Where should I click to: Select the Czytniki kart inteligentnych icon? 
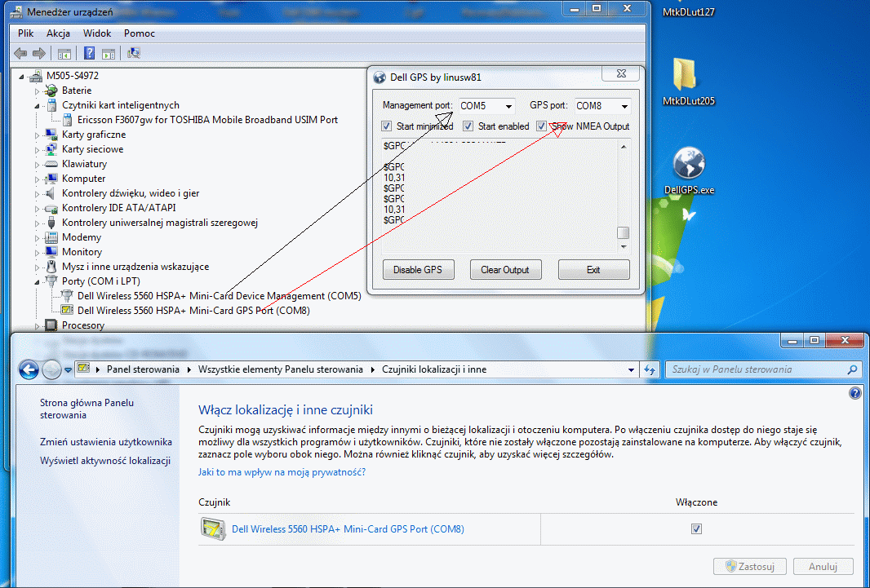51,105
